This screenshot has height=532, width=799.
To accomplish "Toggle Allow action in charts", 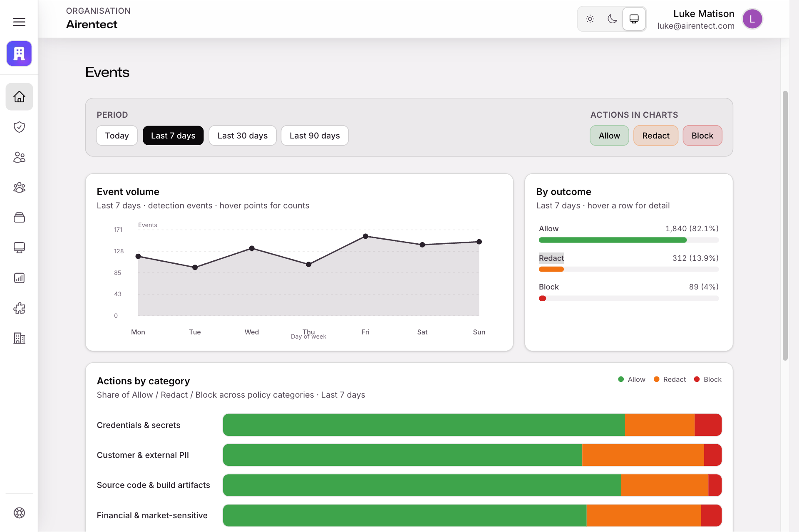I will [x=609, y=136].
